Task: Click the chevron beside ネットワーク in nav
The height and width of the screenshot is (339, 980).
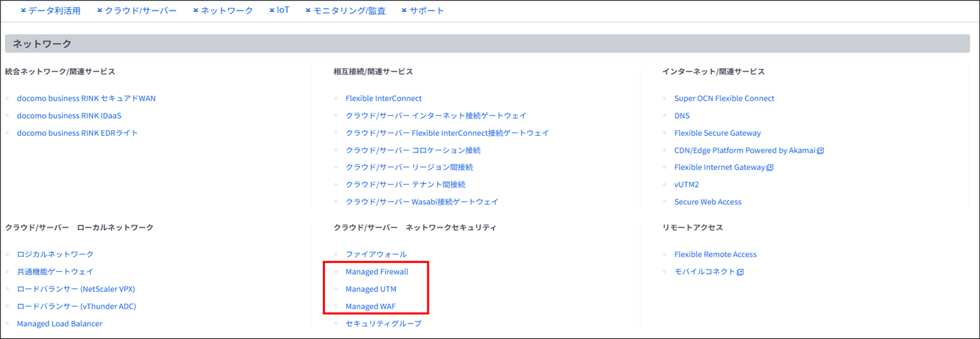Action: 196,10
